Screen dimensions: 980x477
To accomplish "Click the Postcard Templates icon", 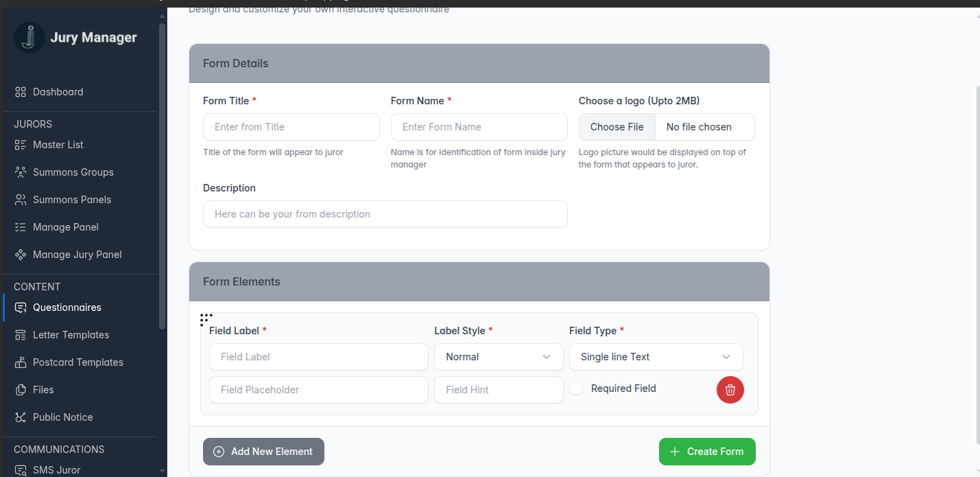I will 21,362.
